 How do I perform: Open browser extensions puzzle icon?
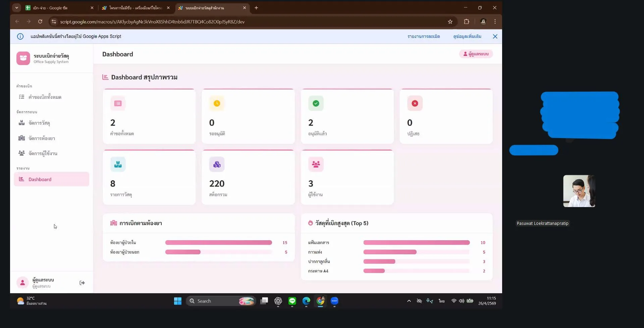click(x=467, y=21)
